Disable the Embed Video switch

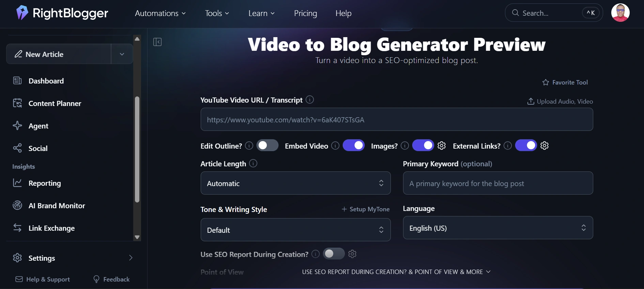coord(354,146)
